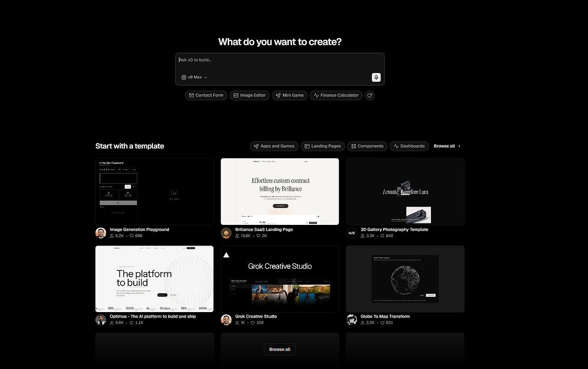View the Brillance SaaS Landing Page author avatar

point(226,233)
